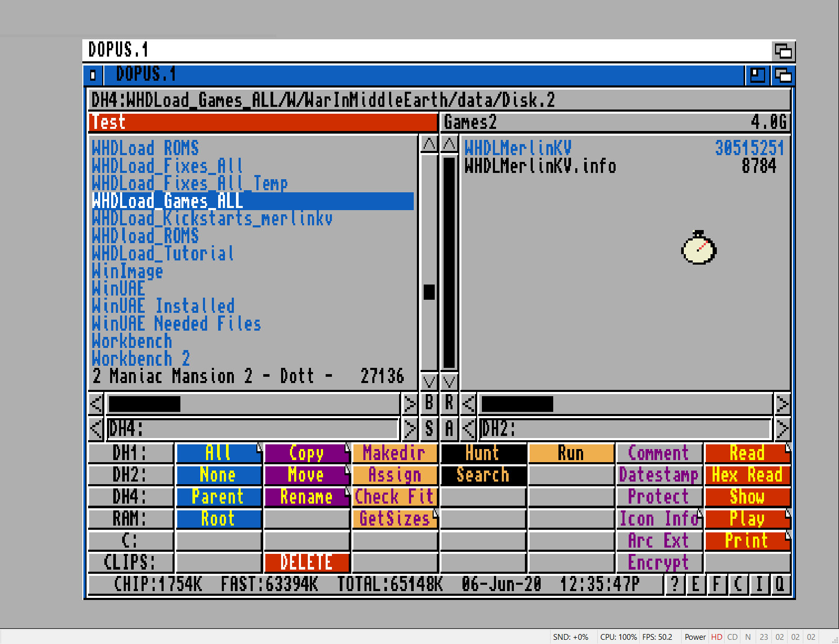This screenshot has width=839, height=644.
Task: Click the DOPUS.1 window depth gadget
Action: pyautogui.click(x=783, y=75)
